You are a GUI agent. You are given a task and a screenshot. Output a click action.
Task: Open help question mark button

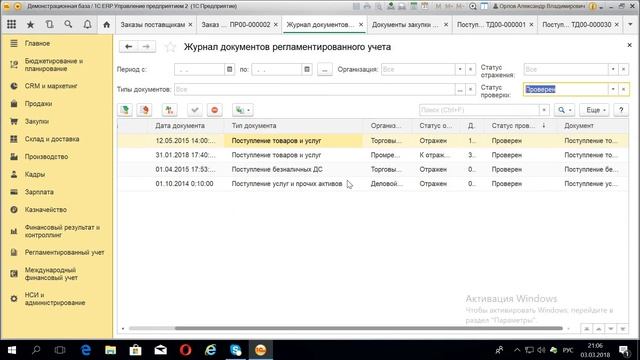point(621,110)
